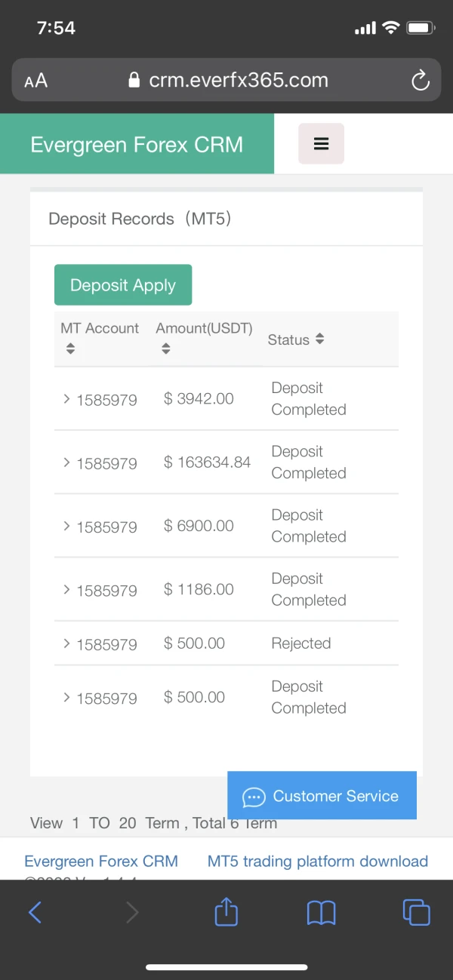Click the Deposit Apply button

coord(123,285)
